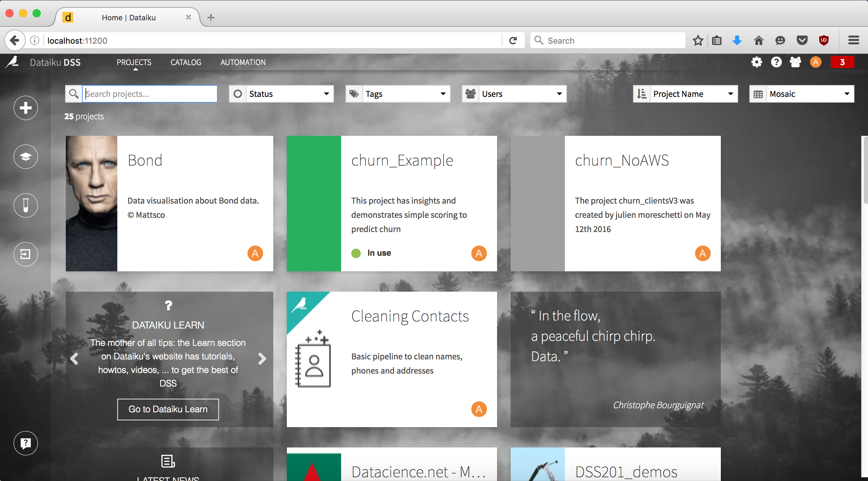Show previous tip with the left arrow
868x481 pixels.
74,358
